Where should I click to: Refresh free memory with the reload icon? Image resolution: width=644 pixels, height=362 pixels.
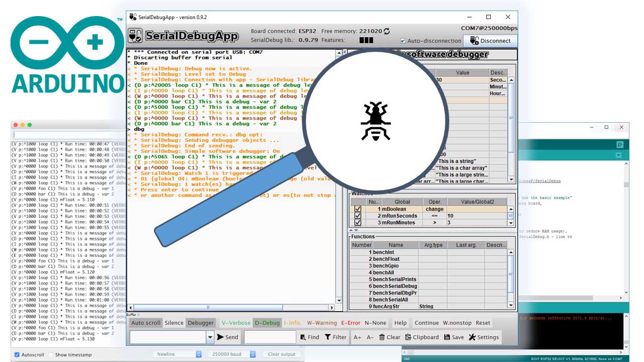[386, 31]
